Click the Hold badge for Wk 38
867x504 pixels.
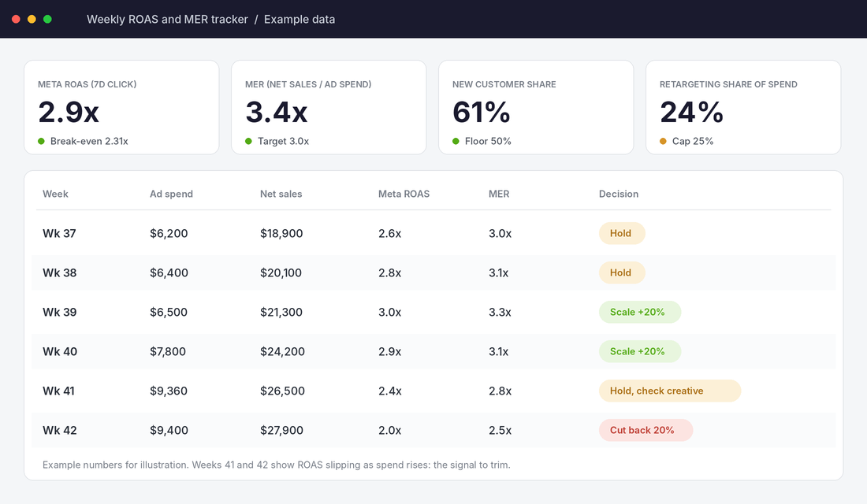point(622,273)
